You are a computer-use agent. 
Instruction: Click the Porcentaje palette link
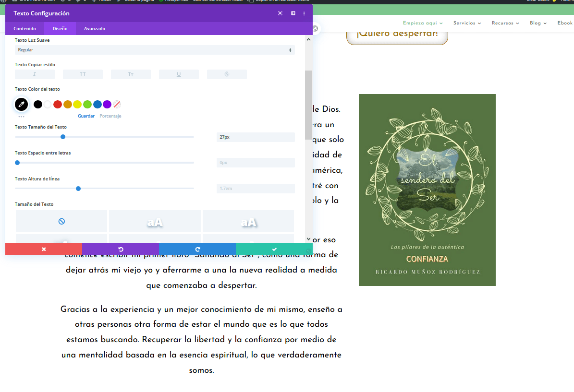[110, 116]
